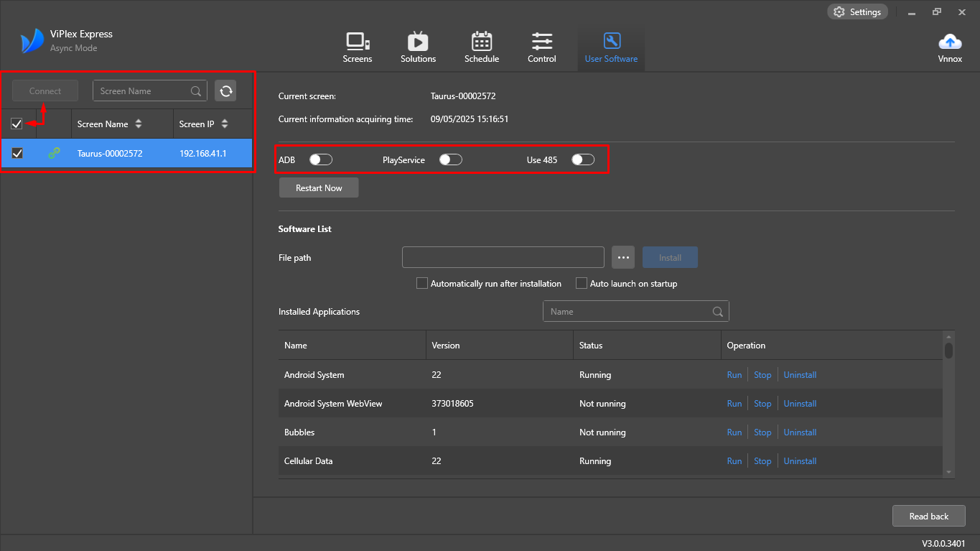Viewport: 980px width, 551px height.
Task: Click the scrollbar down arrow in applications table
Action: point(948,472)
